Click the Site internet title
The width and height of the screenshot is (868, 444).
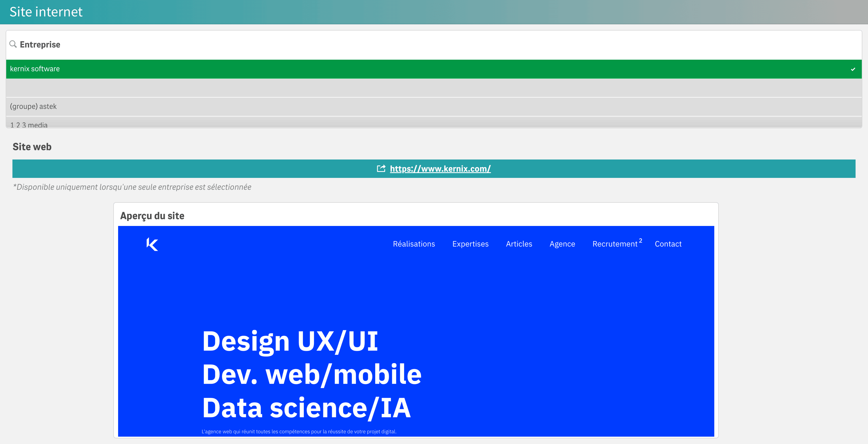pos(46,12)
